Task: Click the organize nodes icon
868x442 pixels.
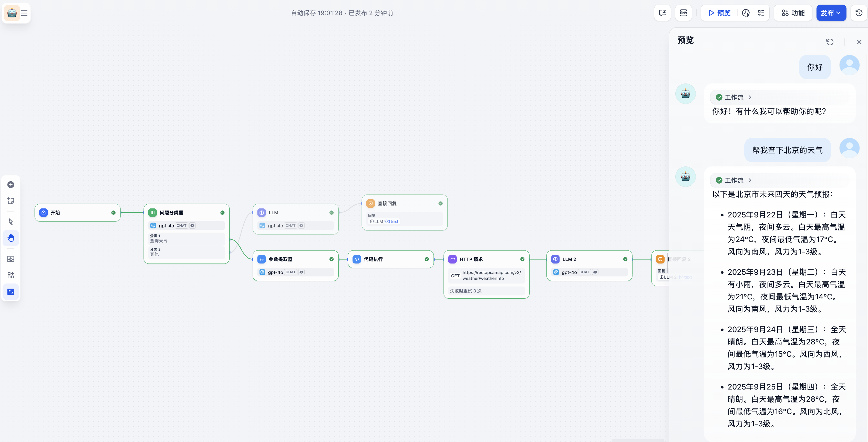Action: [11, 275]
